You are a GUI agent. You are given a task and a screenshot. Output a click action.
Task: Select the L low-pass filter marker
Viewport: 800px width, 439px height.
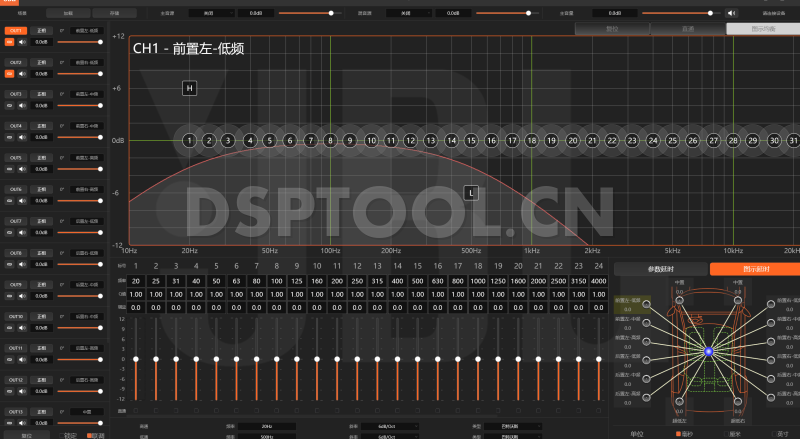[x=471, y=192]
